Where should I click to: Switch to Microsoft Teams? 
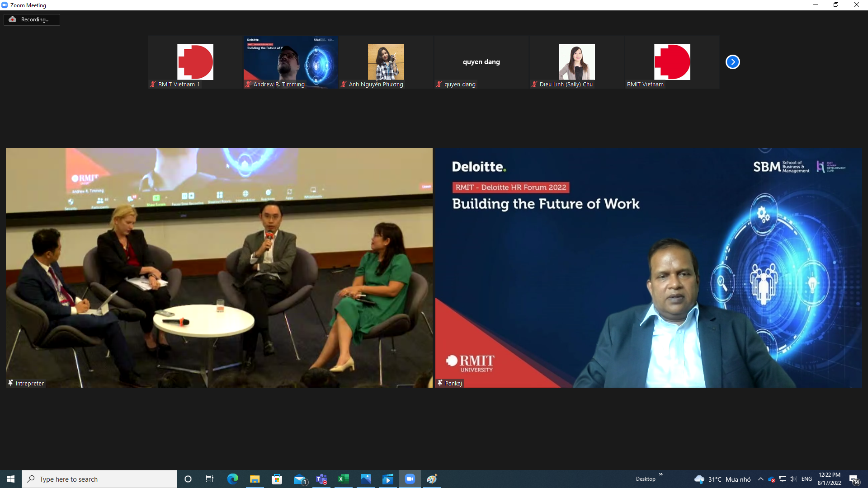coord(321,479)
